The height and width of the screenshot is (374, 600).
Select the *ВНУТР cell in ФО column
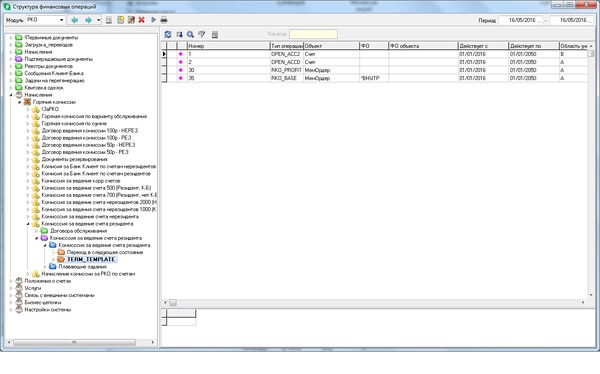pyautogui.click(x=374, y=78)
